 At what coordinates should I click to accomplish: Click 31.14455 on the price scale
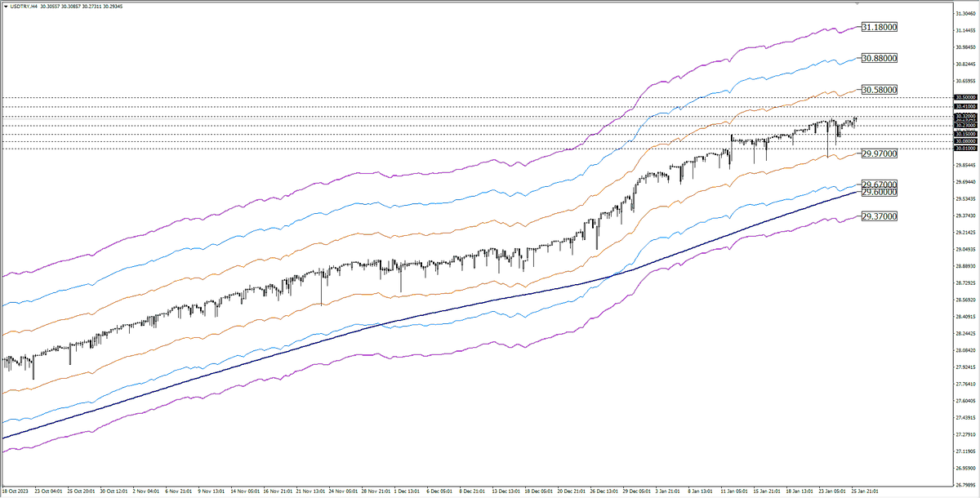pos(967,30)
